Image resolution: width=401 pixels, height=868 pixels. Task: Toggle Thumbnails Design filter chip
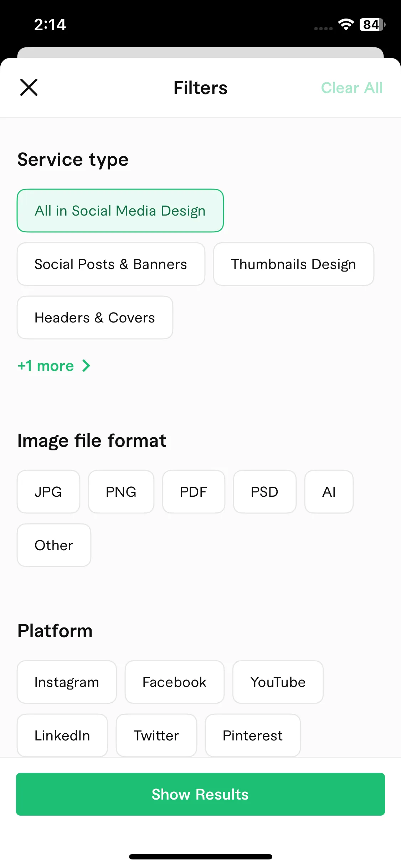294,264
